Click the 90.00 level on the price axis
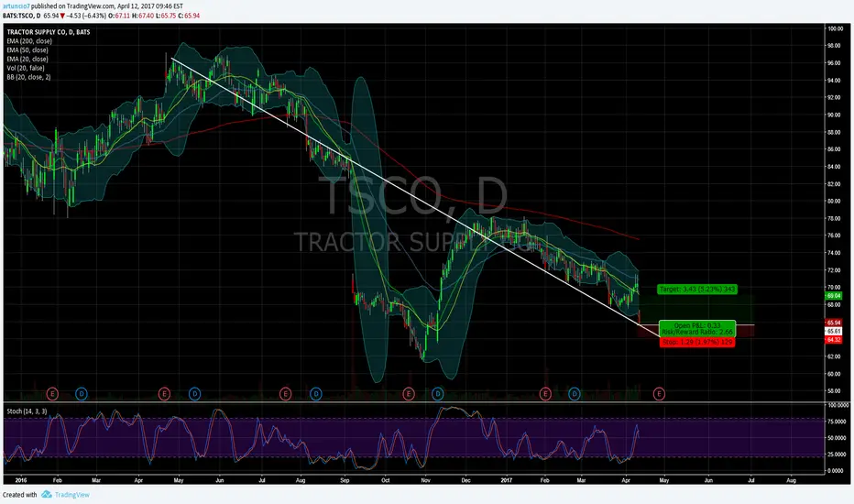The height and width of the screenshot is (504, 854). click(834, 115)
